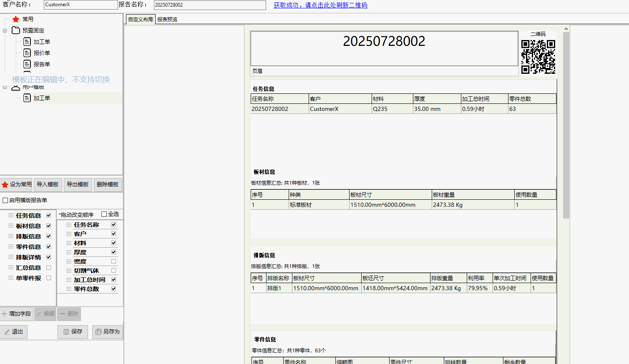
Task: Select 加工单 under 预置固定
Action: pyautogui.click(x=42, y=42)
